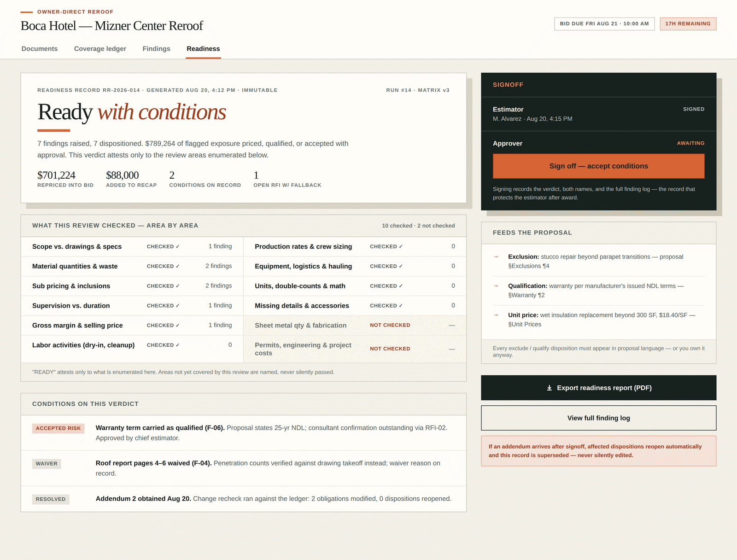Screen dimensions: 737x560
Task: Export readiness report as PDF
Action: (x=598, y=388)
